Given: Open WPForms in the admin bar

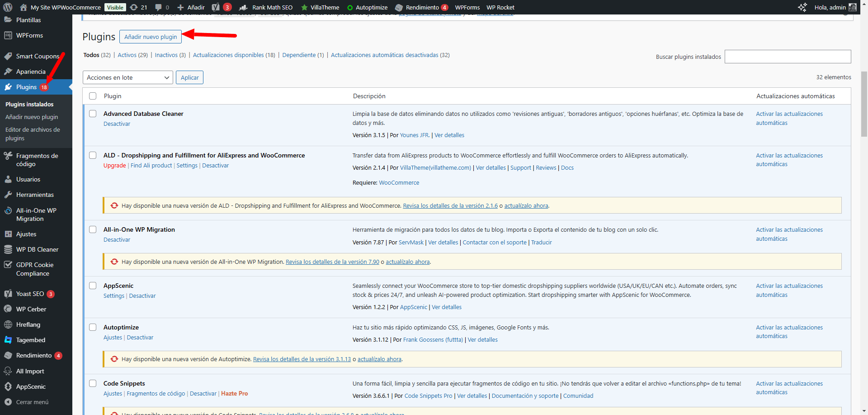Looking at the screenshot, I should click(x=467, y=7).
